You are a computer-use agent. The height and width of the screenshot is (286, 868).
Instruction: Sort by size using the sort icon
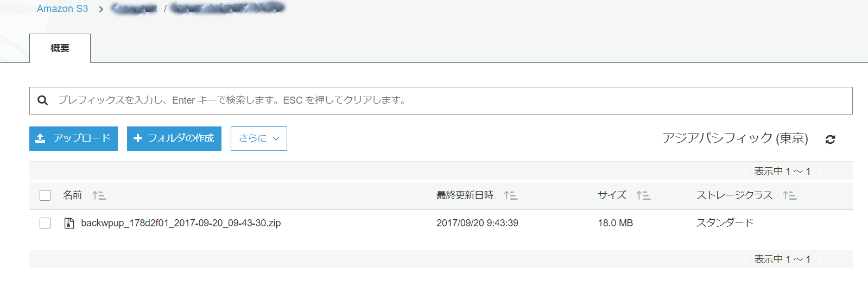[x=643, y=195]
